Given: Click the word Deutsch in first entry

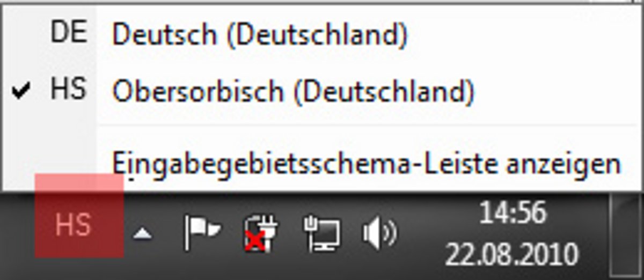Looking at the screenshot, I should click(162, 34).
